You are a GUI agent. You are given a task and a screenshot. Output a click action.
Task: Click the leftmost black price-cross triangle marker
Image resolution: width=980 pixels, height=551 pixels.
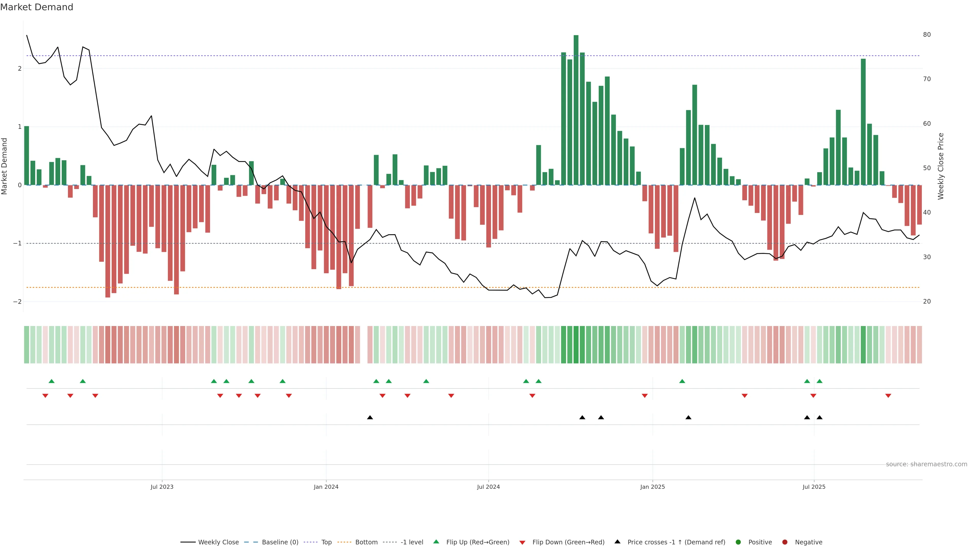tap(370, 418)
